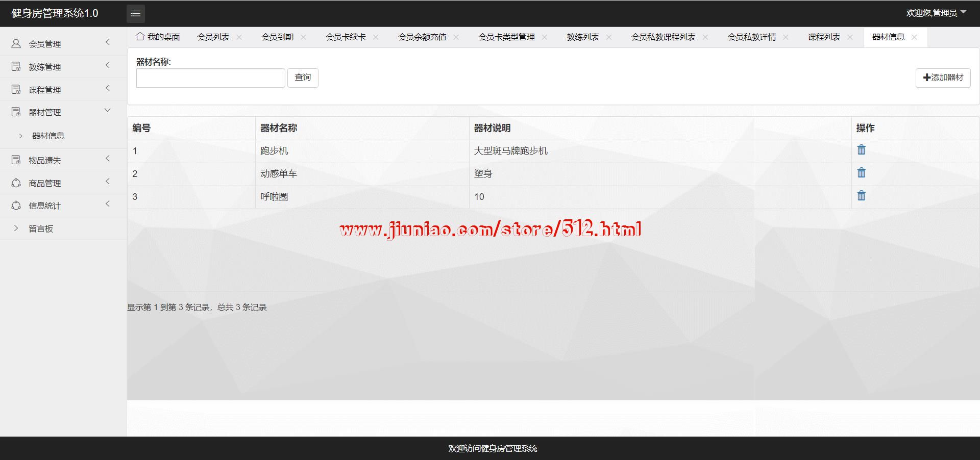
Task: Delete the 动感单车 equipment row
Action: 862,173
